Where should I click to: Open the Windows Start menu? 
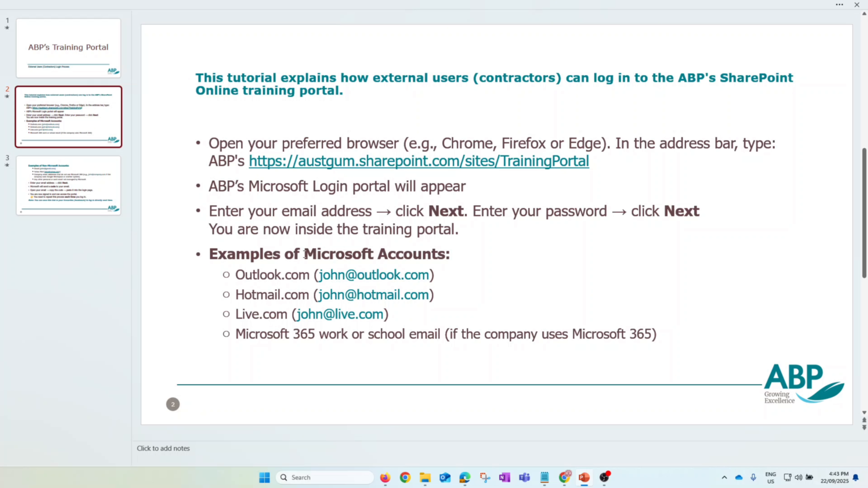264,478
